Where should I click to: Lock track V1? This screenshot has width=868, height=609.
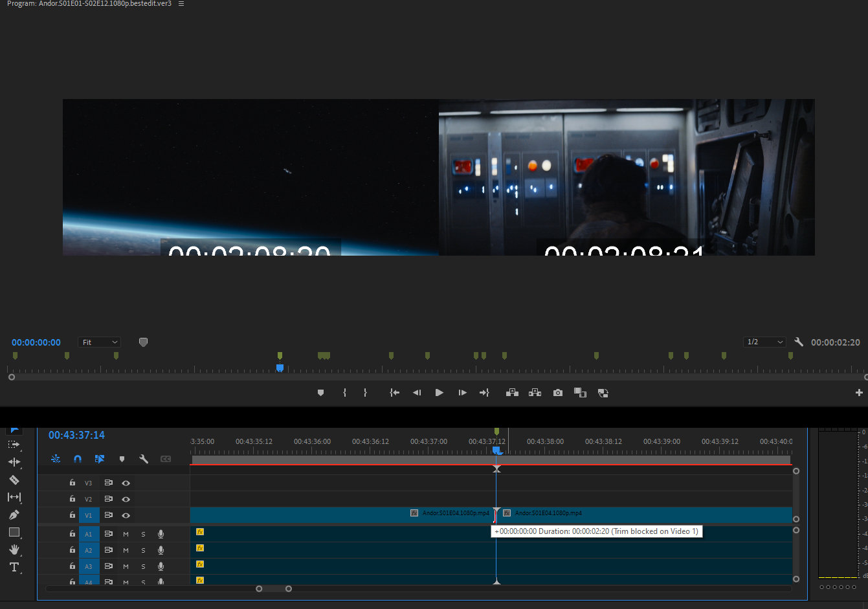click(x=72, y=515)
